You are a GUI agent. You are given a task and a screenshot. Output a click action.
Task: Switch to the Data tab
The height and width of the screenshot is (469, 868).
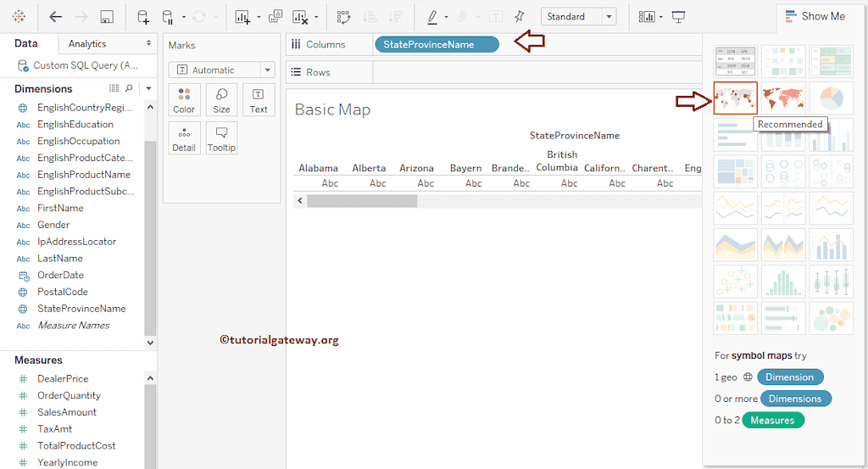(x=26, y=43)
